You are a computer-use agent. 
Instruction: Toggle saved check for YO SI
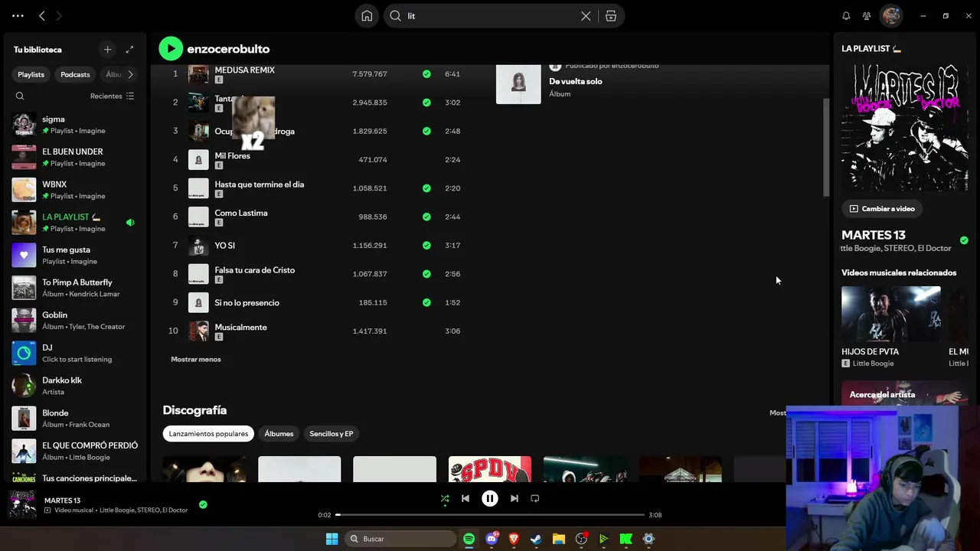tap(426, 246)
